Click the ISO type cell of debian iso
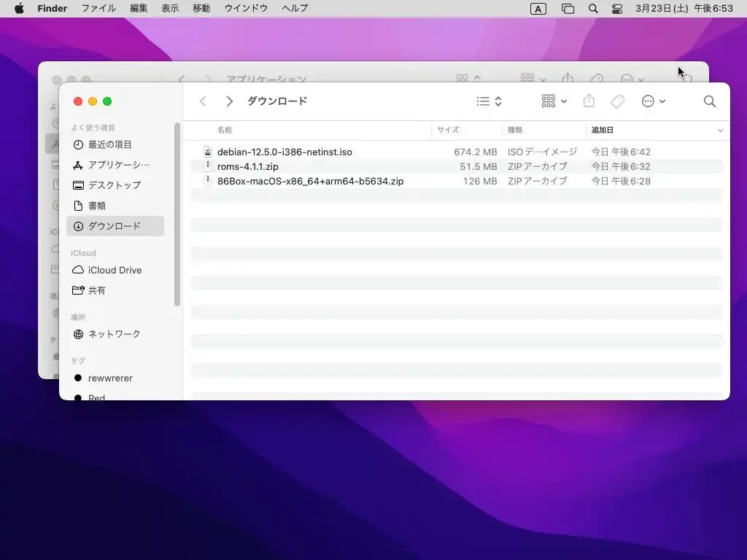Screen dimensions: 747x560 pyautogui.click(x=542, y=152)
